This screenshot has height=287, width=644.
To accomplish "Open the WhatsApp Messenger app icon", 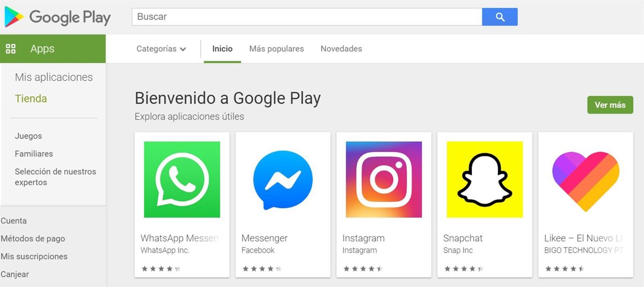I will [x=182, y=180].
